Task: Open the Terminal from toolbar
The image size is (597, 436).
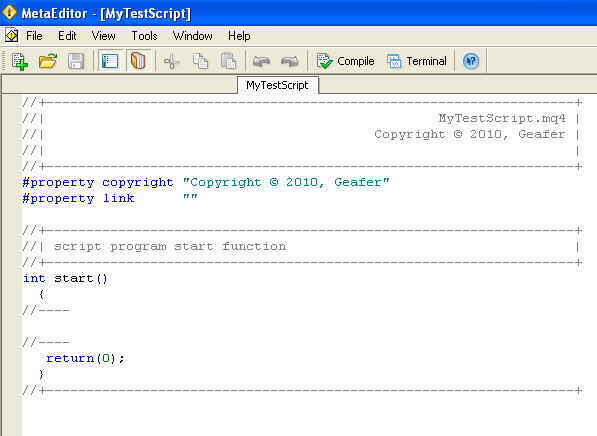Action: tap(417, 61)
